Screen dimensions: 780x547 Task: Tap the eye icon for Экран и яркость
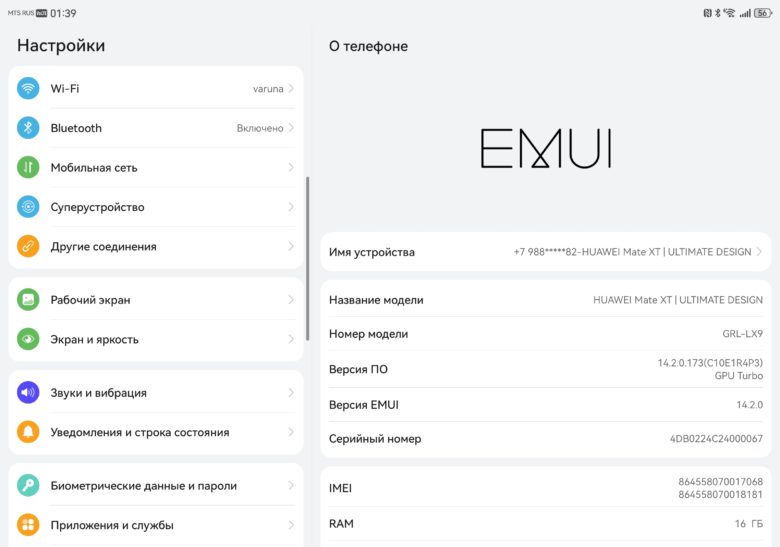tap(28, 339)
